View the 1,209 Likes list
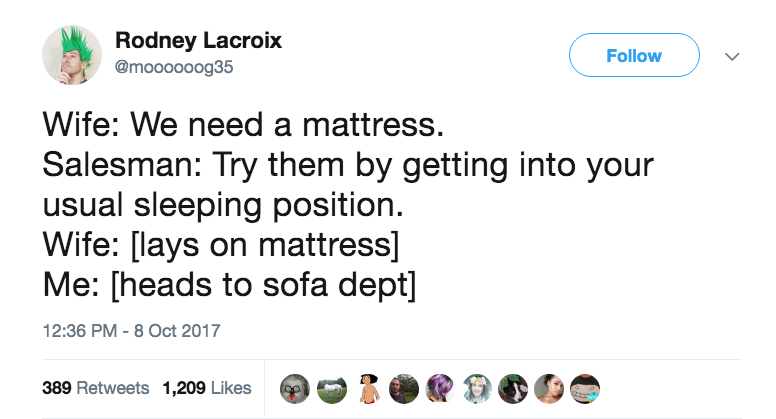776x419 pixels. [206, 388]
